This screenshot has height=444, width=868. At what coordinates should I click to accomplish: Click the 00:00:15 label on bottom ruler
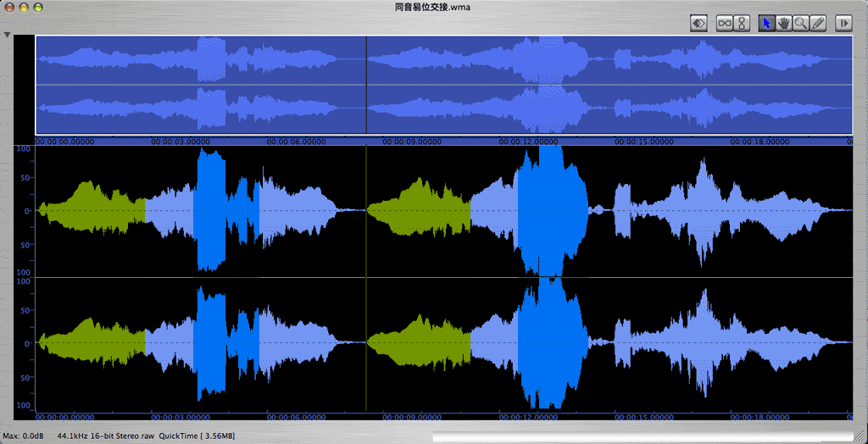(644, 417)
